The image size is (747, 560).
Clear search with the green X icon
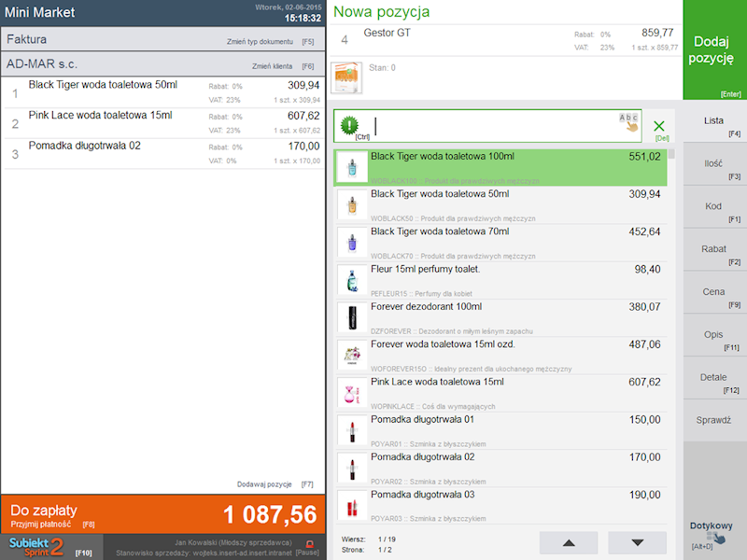click(x=659, y=127)
